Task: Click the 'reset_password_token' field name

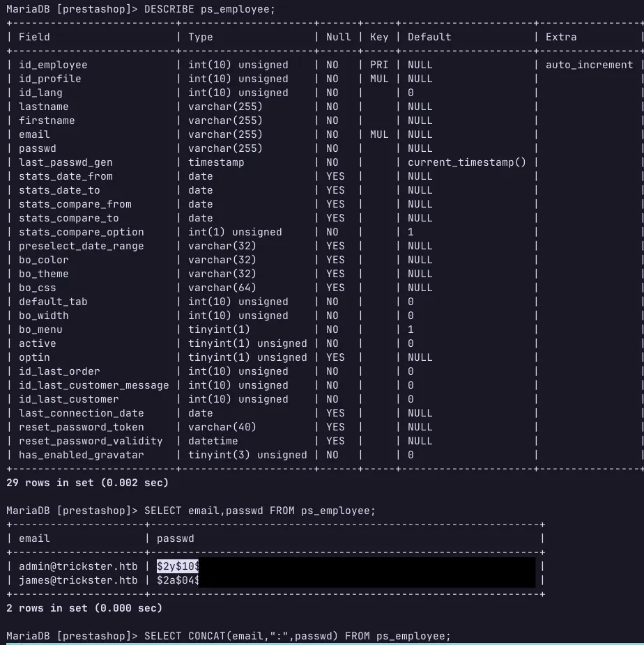Action: pos(82,428)
